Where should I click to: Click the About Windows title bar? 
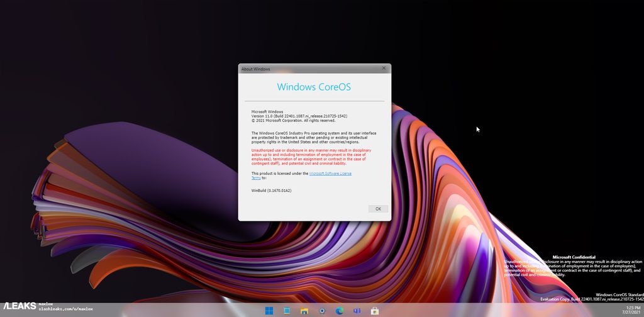(x=302, y=69)
